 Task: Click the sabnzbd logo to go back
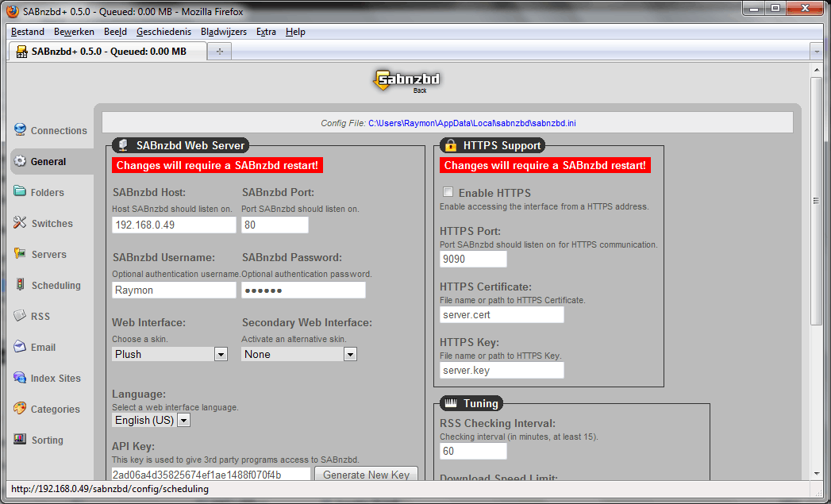[x=406, y=80]
